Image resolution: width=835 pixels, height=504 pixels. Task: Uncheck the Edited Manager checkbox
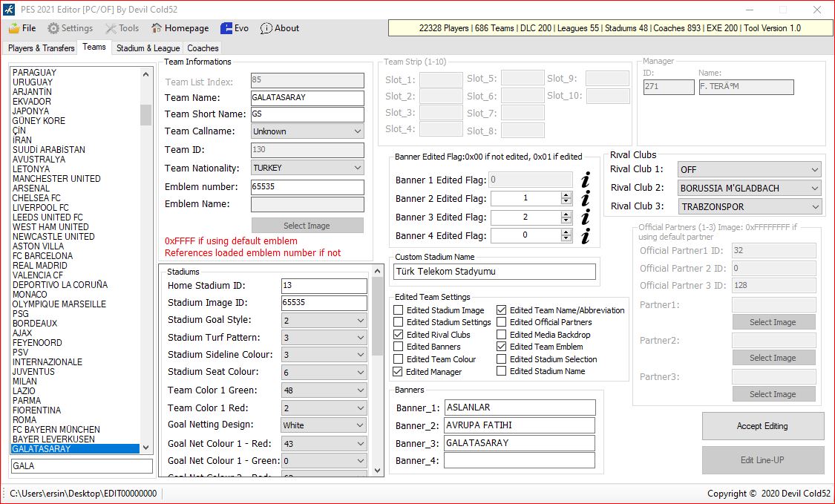point(398,371)
